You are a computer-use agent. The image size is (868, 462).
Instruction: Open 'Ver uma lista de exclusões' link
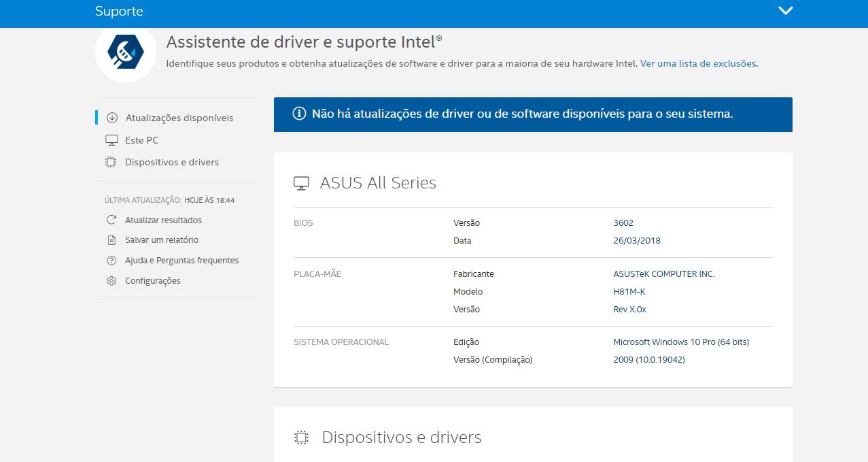point(698,63)
